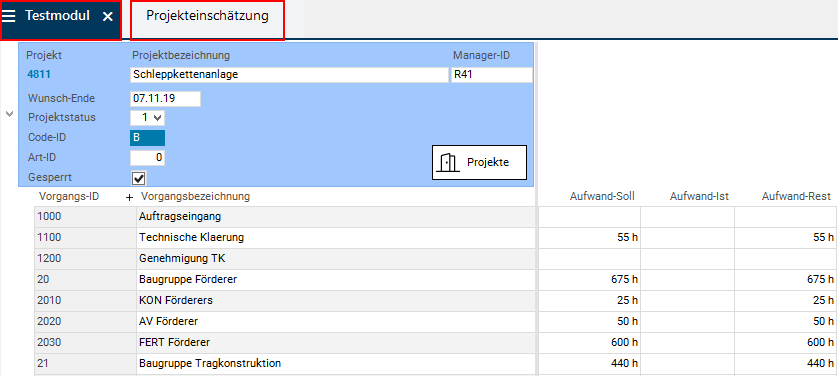Viewport: 838px width, 376px height.
Task: Select the Vorgangs-ID cell 1100
Action: tap(86, 238)
